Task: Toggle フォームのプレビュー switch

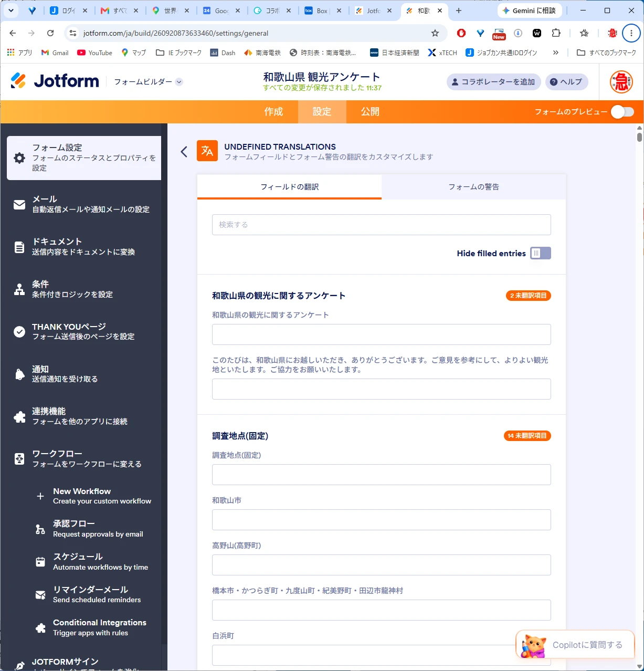Action: (622, 111)
